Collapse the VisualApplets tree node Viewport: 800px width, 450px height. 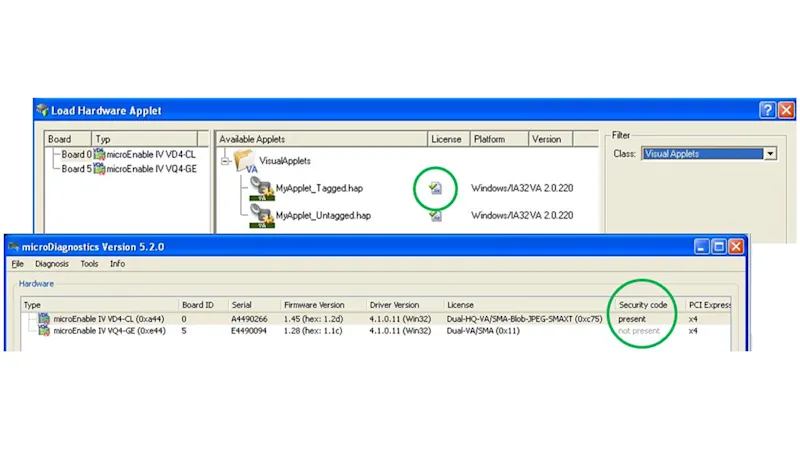[x=226, y=161]
